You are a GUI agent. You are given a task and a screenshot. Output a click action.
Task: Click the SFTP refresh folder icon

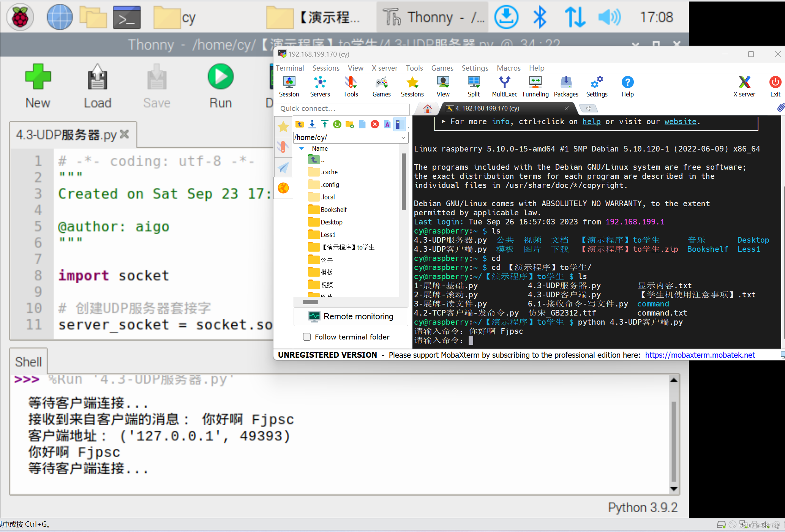coord(337,124)
